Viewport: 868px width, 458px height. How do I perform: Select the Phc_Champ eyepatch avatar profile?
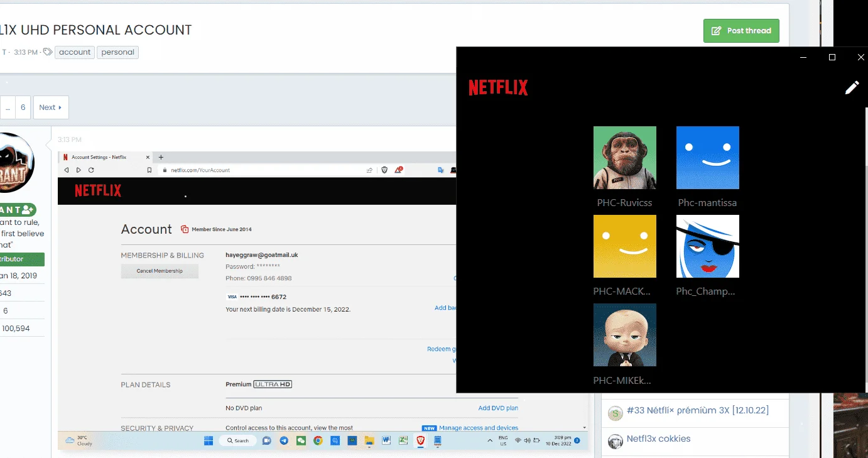coord(708,246)
